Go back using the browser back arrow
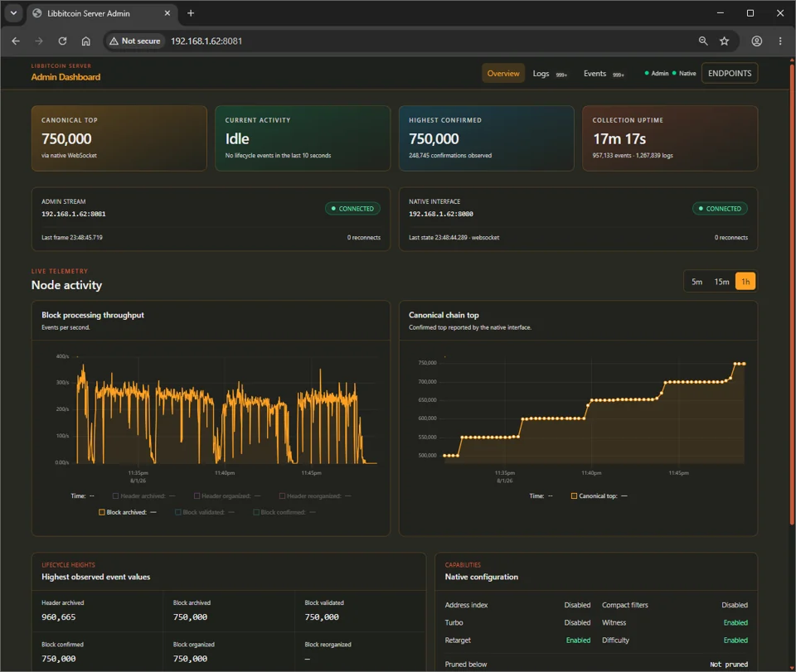796x672 pixels. tap(16, 41)
